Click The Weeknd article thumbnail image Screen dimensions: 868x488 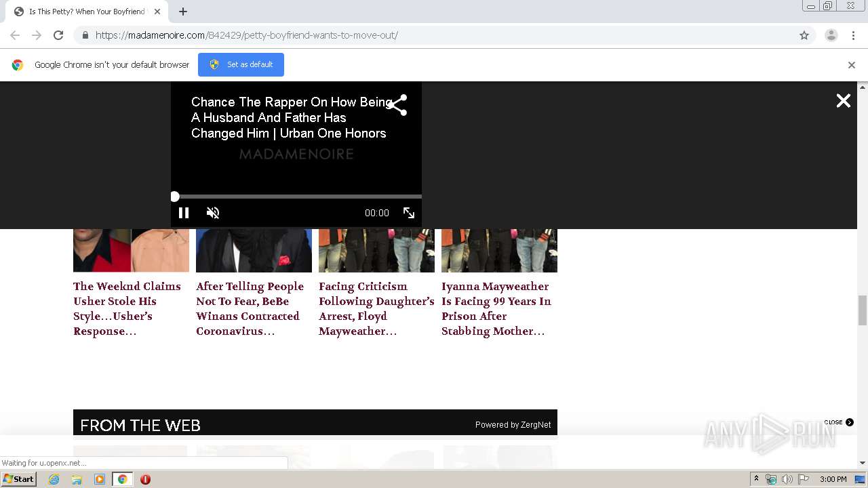pos(131,251)
